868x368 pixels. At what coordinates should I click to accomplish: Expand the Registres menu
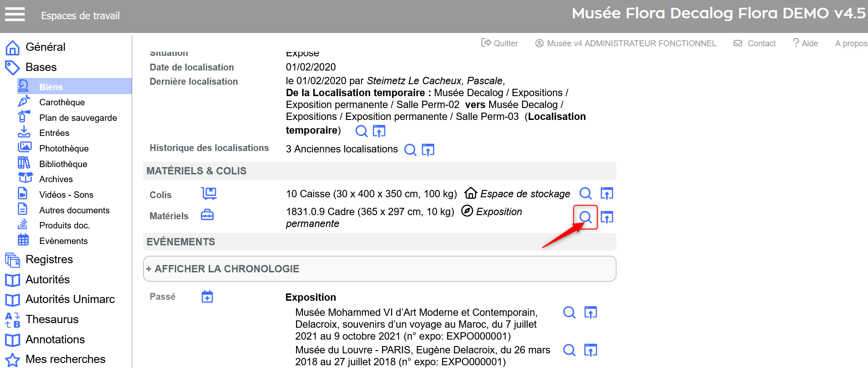click(49, 260)
